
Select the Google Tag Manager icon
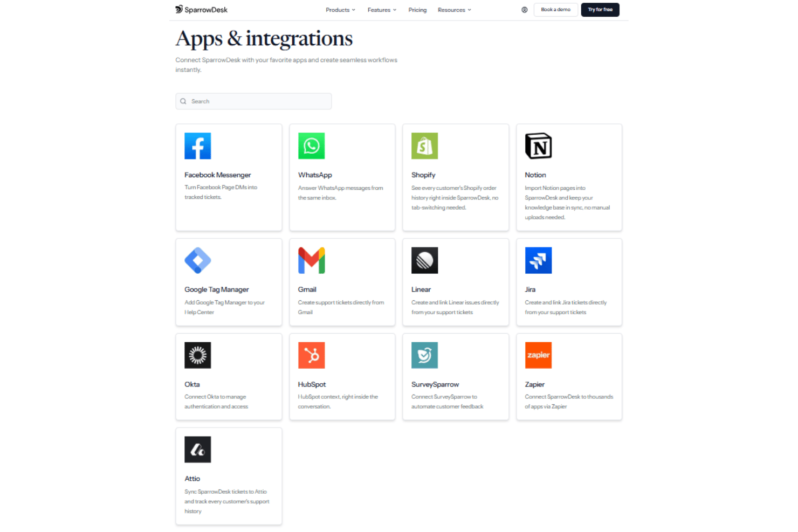[x=198, y=260]
